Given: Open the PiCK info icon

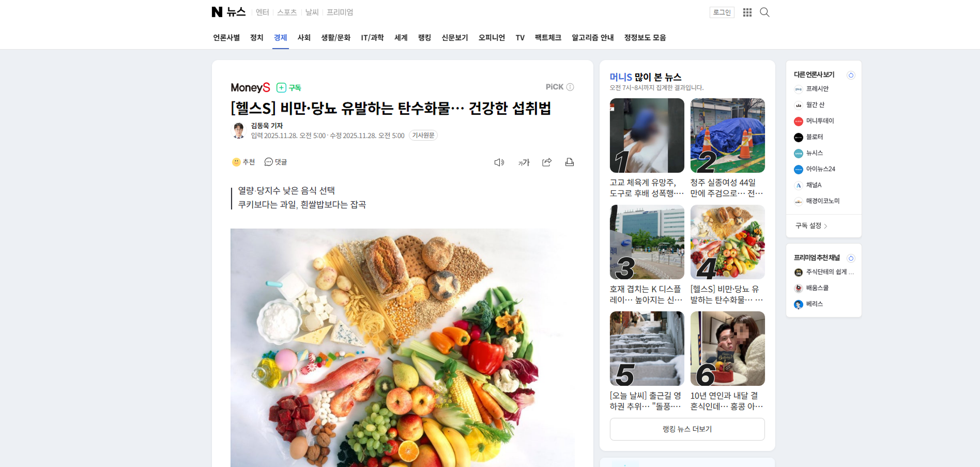Looking at the screenshot, I should [x=570, y=87].
